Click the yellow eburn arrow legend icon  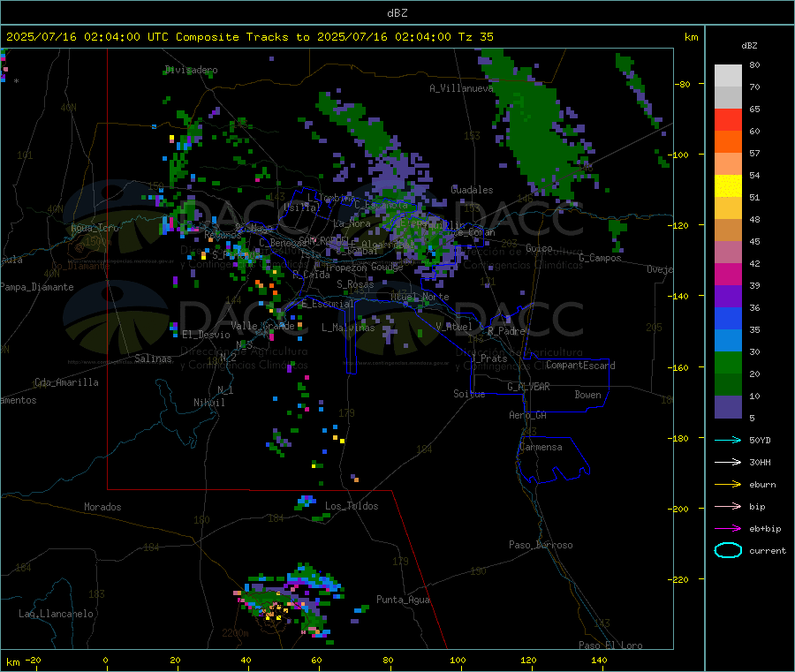(728, 485)
